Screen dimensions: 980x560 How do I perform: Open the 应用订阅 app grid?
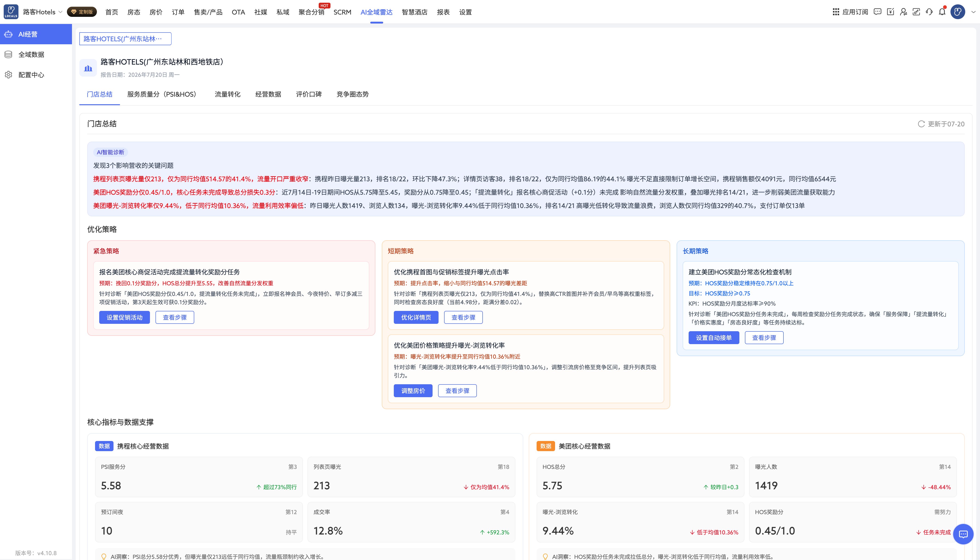pos(850,12)
